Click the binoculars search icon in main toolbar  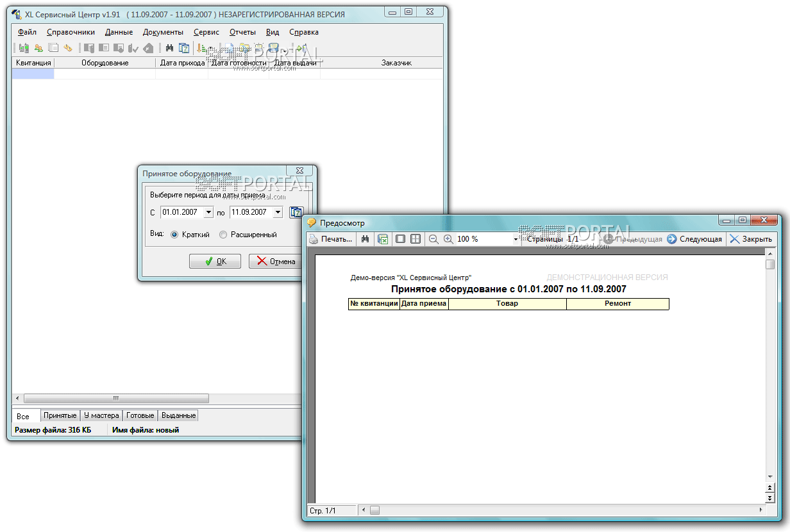pyautogui.click(x=169, y=47)
